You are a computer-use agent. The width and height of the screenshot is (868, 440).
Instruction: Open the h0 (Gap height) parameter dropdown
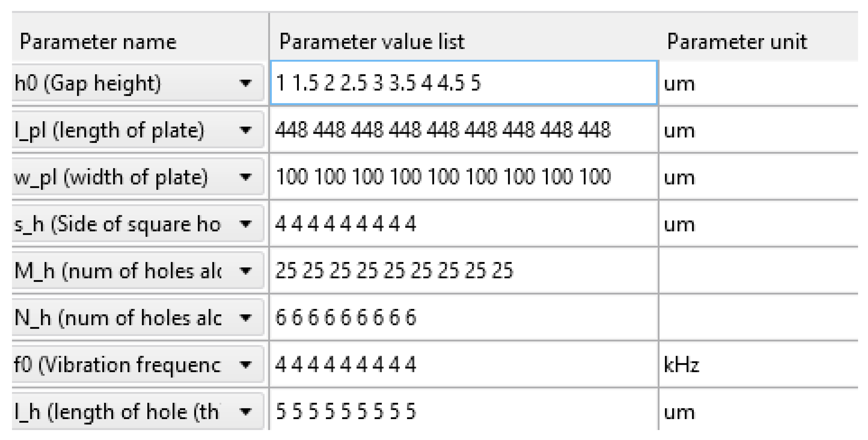click(x=246, y=84)
